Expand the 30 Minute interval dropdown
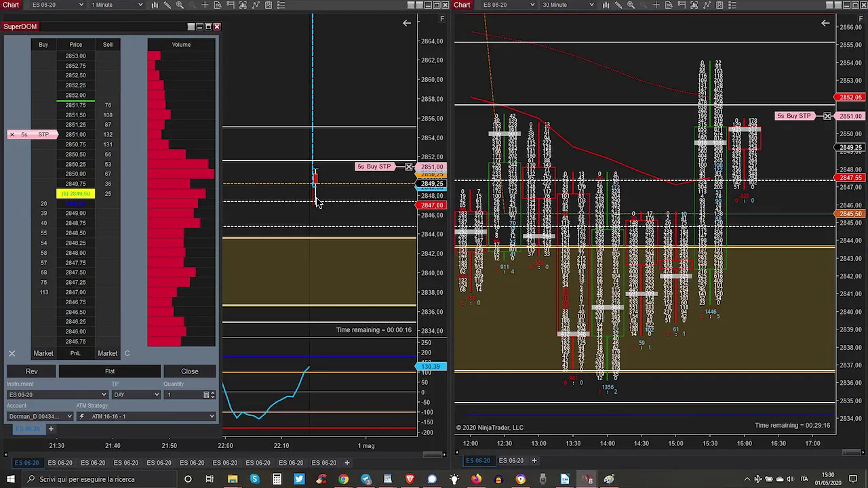 [592, 5]
